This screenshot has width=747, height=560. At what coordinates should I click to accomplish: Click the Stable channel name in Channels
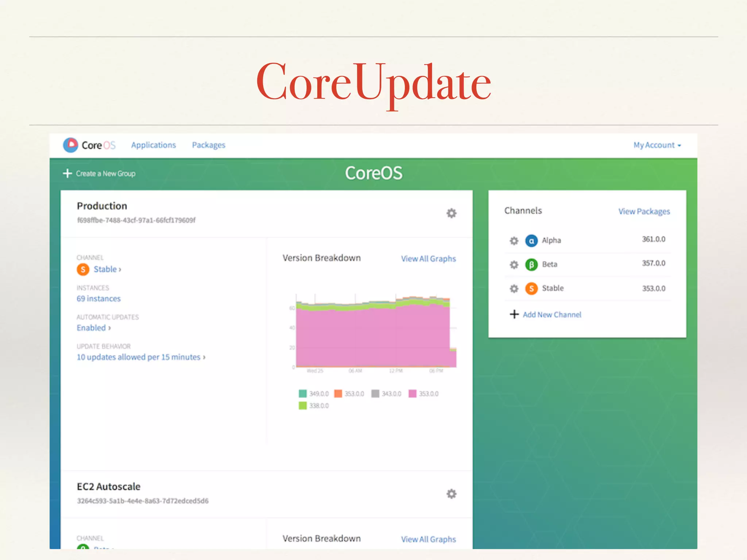click(x=553, y=288)
